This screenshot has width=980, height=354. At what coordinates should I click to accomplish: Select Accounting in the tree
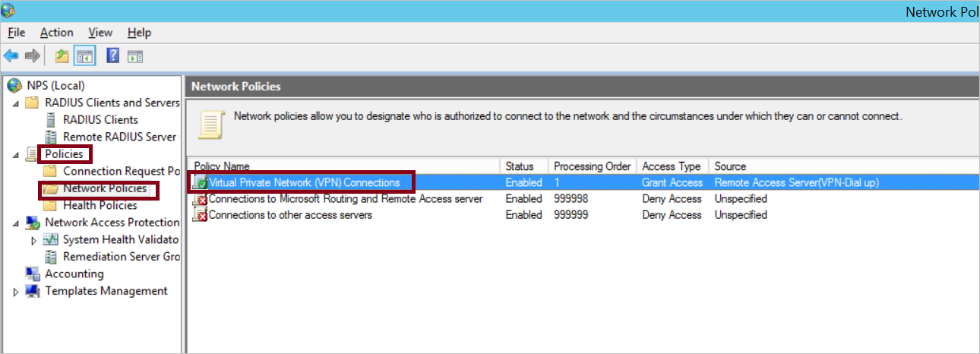coord(74,273)
